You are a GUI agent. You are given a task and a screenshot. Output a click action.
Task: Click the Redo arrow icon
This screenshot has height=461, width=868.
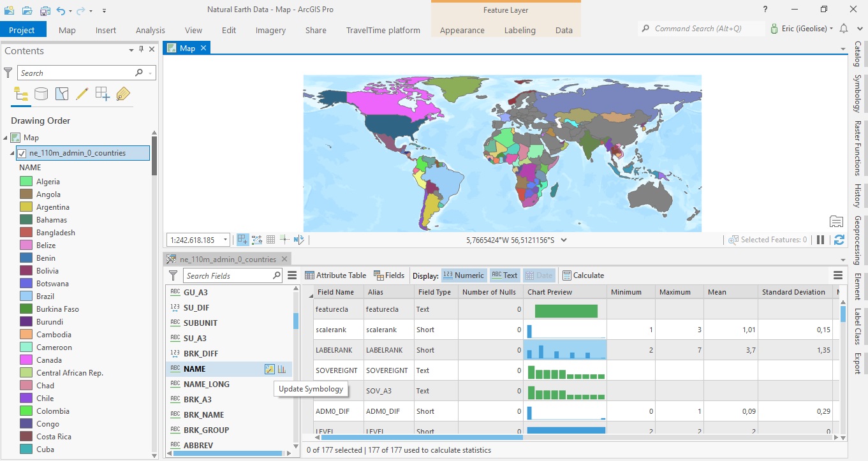[81, 10]
